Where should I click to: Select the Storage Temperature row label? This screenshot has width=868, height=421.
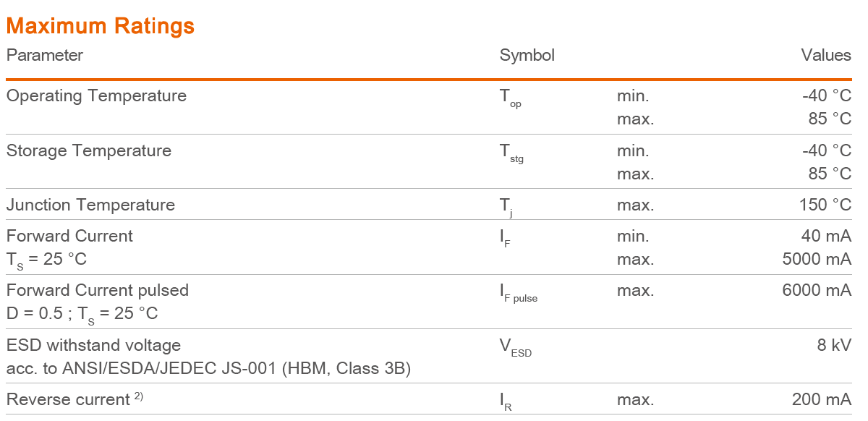[x=89, y=150]
